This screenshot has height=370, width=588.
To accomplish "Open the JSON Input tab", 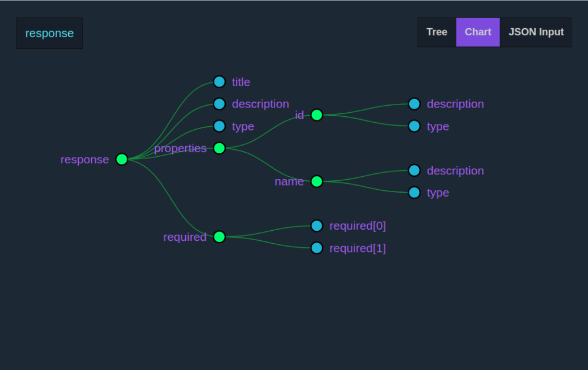I will (x=536, y=32).
